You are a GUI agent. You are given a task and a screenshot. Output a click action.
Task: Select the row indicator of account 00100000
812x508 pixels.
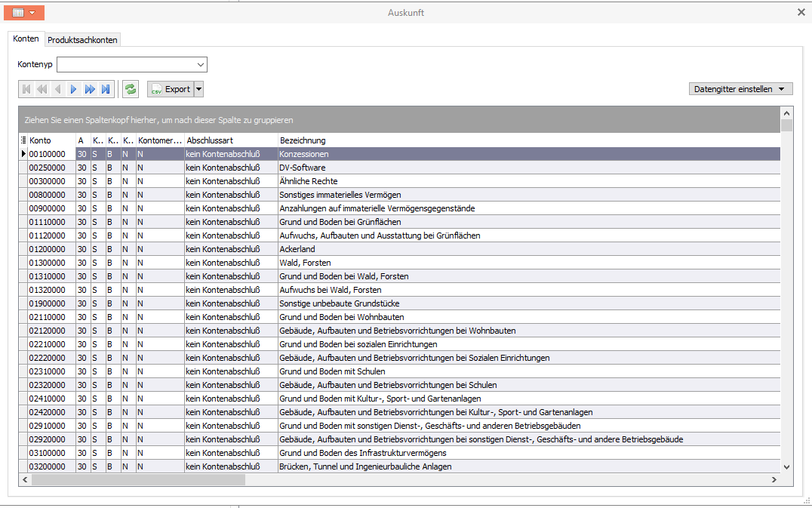(x=23, y=154)
